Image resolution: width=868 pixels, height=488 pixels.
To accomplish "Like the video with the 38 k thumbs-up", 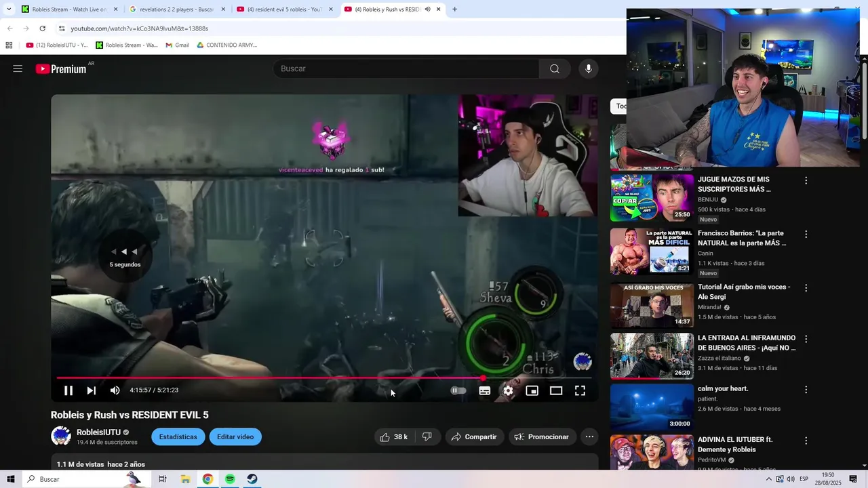I will [x=394, y=437].
